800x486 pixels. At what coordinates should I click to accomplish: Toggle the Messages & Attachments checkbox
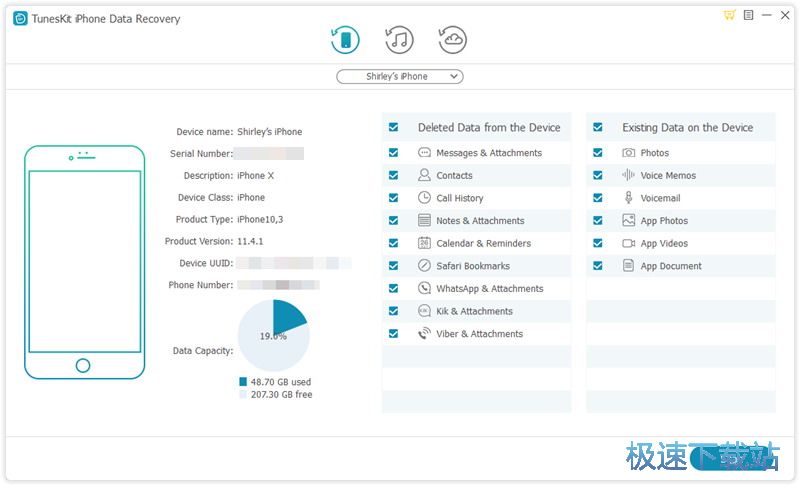coord(393,152)
